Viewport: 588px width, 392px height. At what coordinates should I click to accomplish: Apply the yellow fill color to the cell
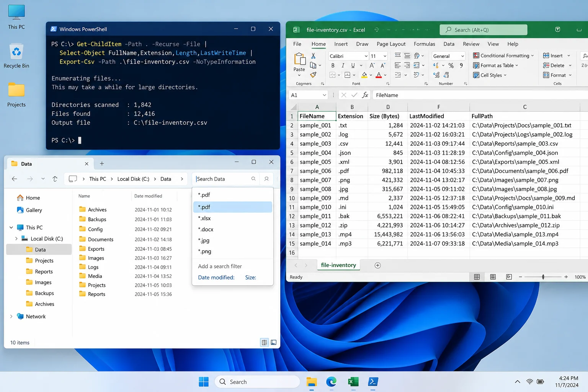pos(364,75)
